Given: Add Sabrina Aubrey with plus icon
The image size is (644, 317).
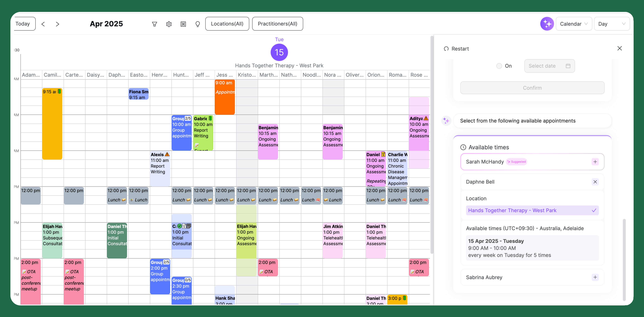Looking at the screenshot, I should (595, 277).
